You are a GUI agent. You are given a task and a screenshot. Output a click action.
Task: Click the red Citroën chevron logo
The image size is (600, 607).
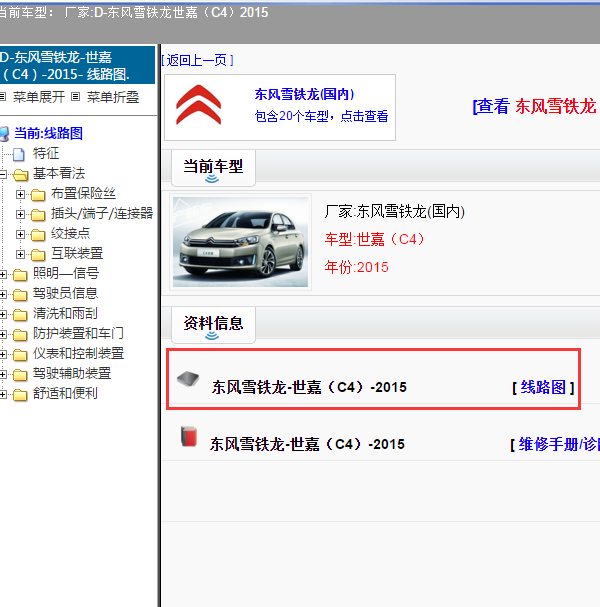(199, 105)
